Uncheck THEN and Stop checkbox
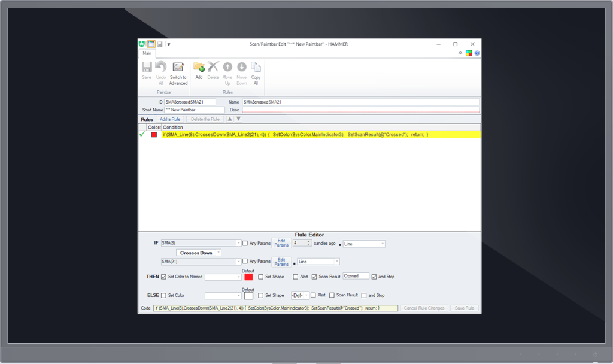613x364 pixels. click(x=374, y=277)
